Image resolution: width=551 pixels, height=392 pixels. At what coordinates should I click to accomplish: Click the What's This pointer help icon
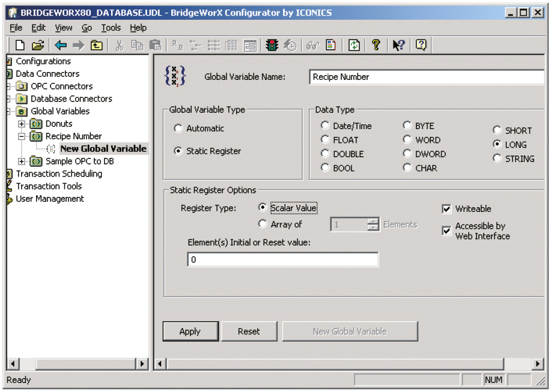[x=398, y=45]
